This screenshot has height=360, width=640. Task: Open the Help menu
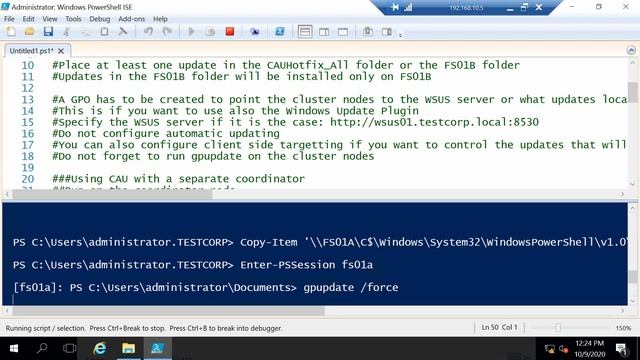pyautogui.click(x=160, y=19)
